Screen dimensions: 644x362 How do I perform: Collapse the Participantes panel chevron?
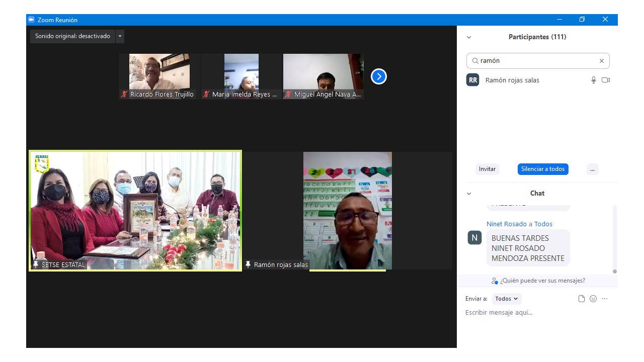tap(469, 37)
